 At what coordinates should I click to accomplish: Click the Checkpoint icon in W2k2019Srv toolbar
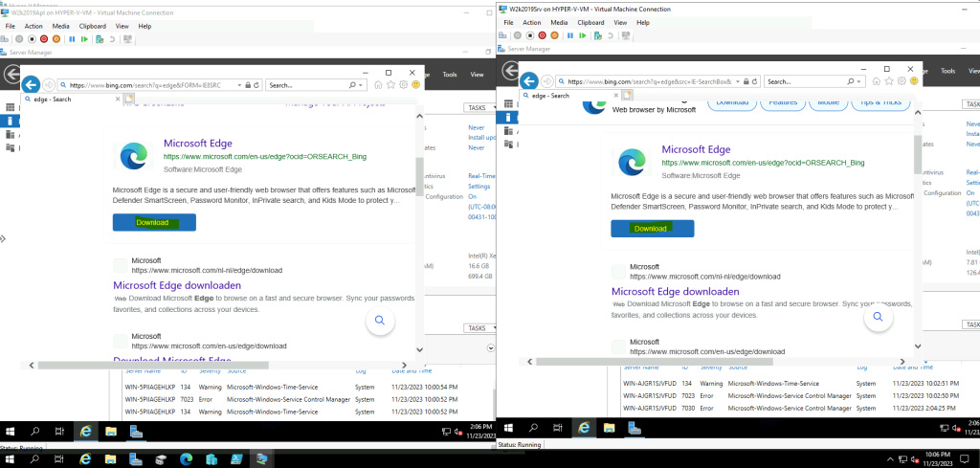pos(597,35)
